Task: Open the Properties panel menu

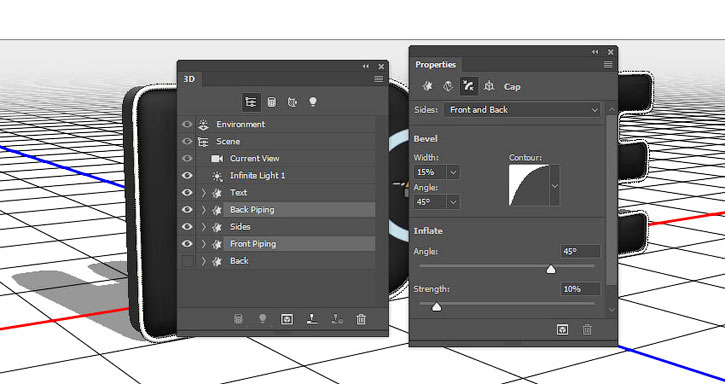Action: coord(608,65)
